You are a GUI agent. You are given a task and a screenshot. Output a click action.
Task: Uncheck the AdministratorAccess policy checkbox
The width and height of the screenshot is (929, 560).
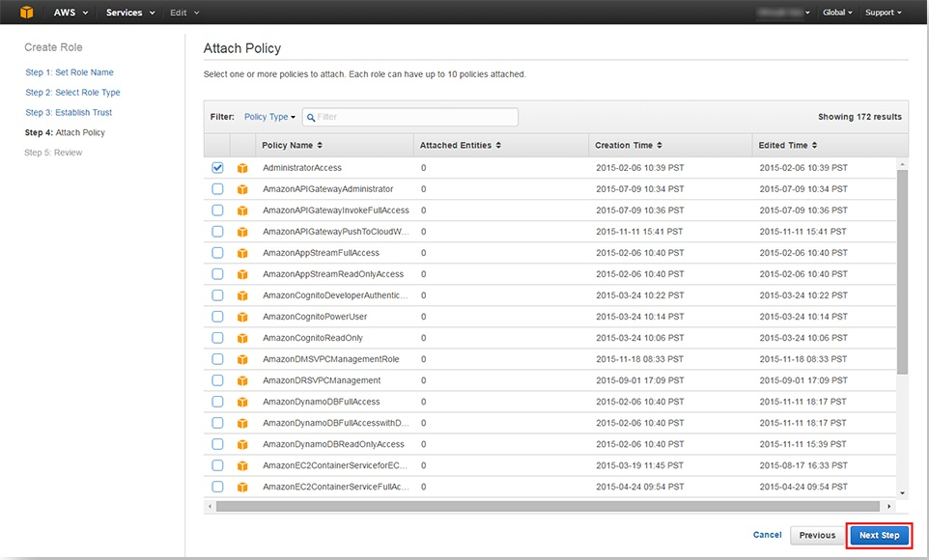point(217,168)
